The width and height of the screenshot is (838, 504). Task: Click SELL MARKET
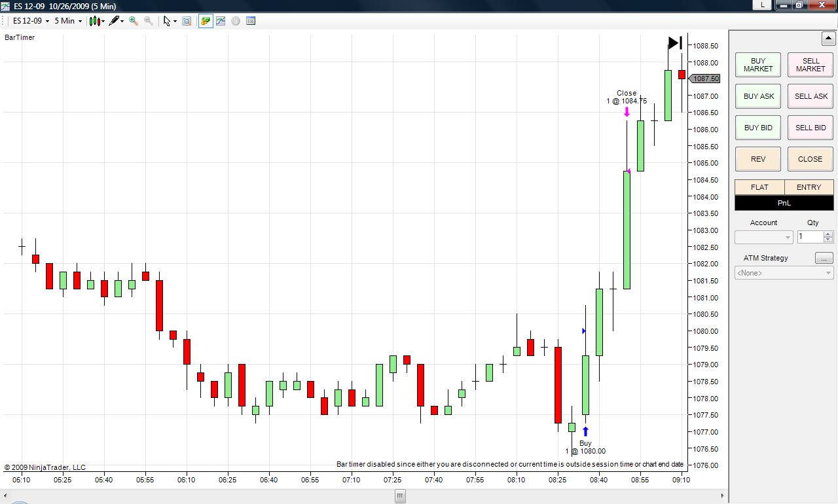[811, 65]
